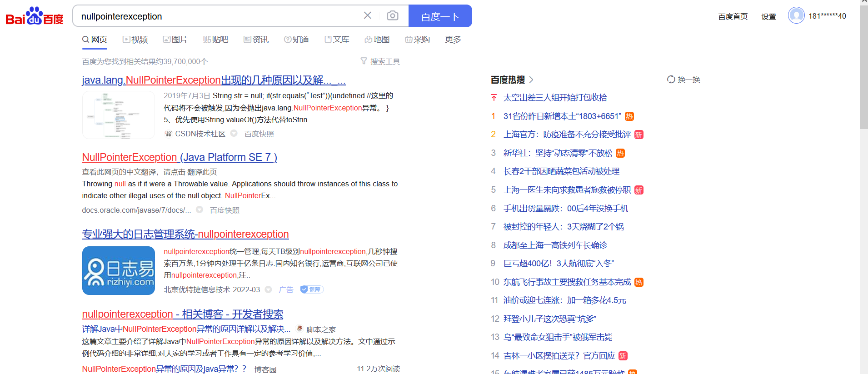Image resolution: width=868 pixels, height=374 pixels.
Task: Switch to the 图片 tab
Action: click(x=175, y=40)
